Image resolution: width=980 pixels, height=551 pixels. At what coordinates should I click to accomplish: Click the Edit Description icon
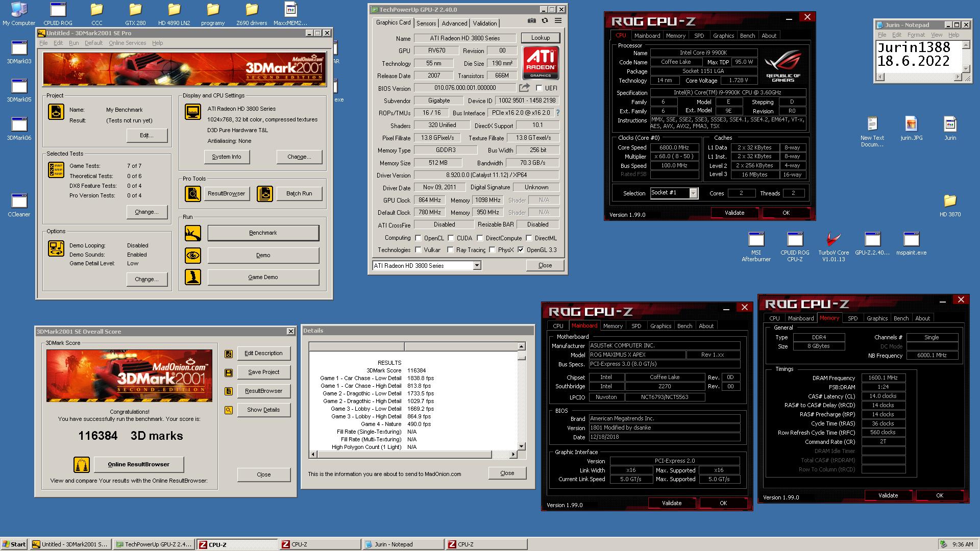(x=229, y=354)
